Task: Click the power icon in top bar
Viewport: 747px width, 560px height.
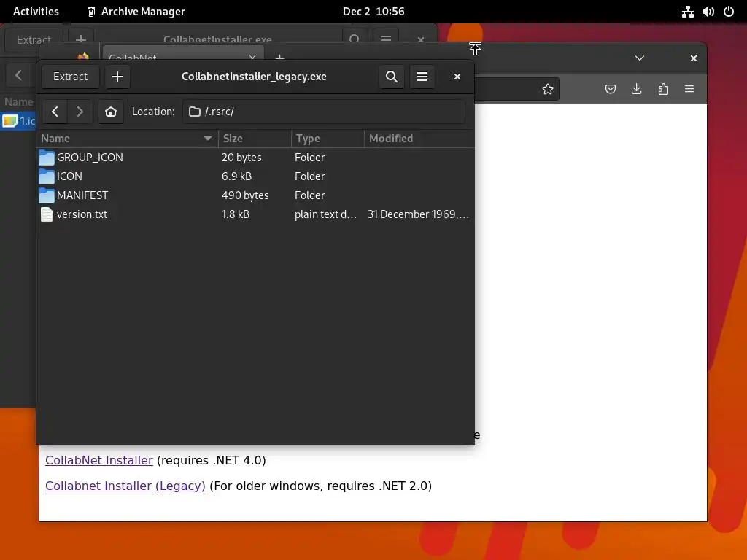Action: [729, 12]
